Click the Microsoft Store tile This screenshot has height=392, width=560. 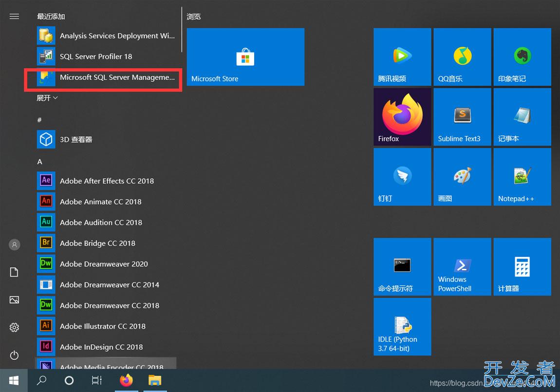[245, 57]
